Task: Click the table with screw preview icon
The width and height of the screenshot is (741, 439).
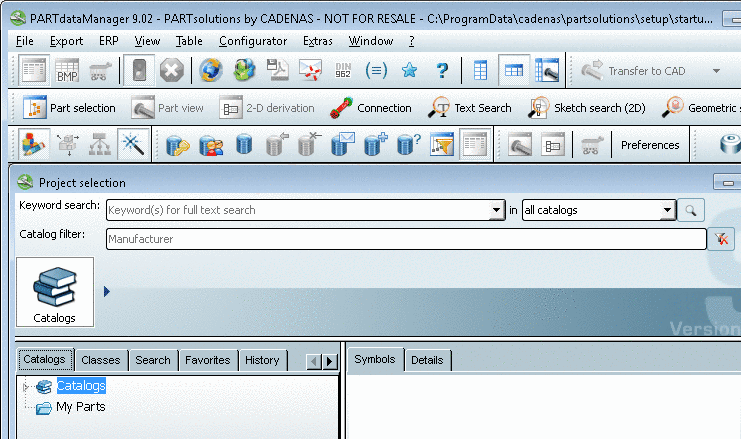Action: point(547,71)
